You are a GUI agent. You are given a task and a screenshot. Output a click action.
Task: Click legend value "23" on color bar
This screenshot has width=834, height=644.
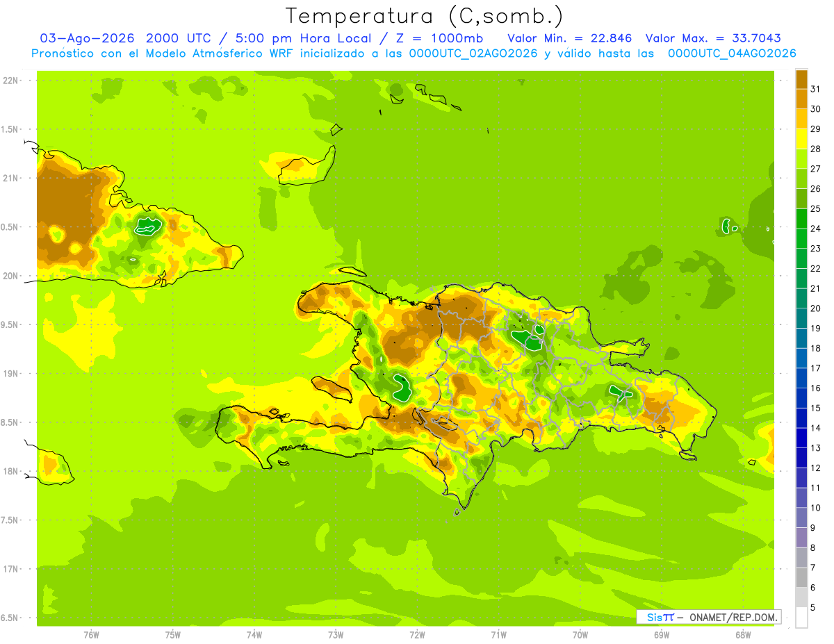tap(816, 249)
